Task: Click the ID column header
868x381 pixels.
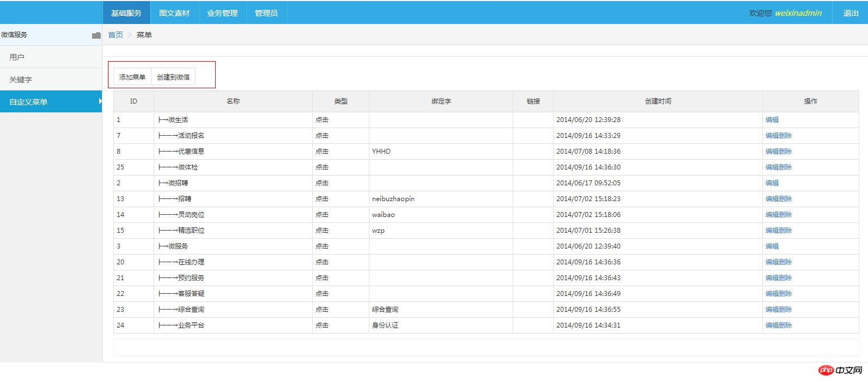Action: coord(133,101)
